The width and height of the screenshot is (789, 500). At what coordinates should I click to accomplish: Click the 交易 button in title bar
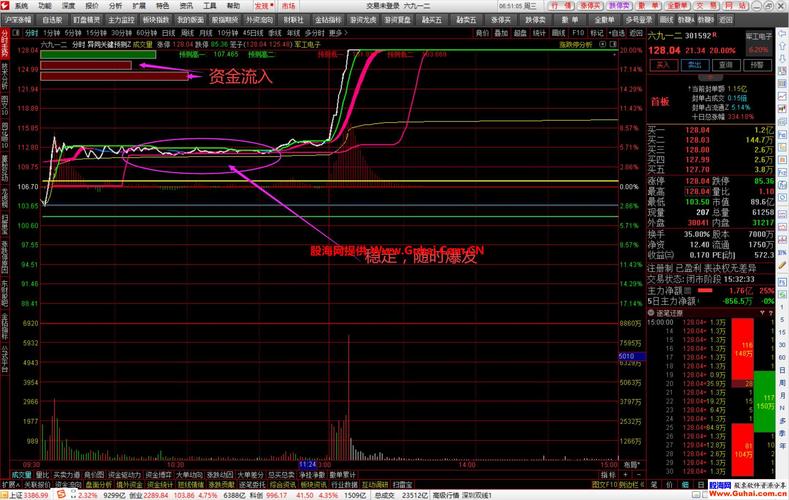pyautogui.click(x=707, y=6)
